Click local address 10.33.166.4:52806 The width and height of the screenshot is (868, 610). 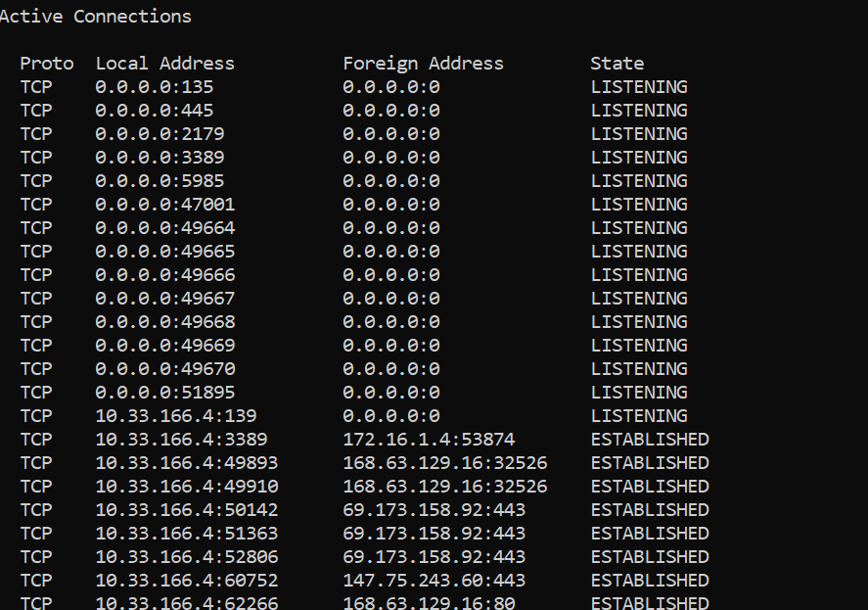click(x=187, y=557)
